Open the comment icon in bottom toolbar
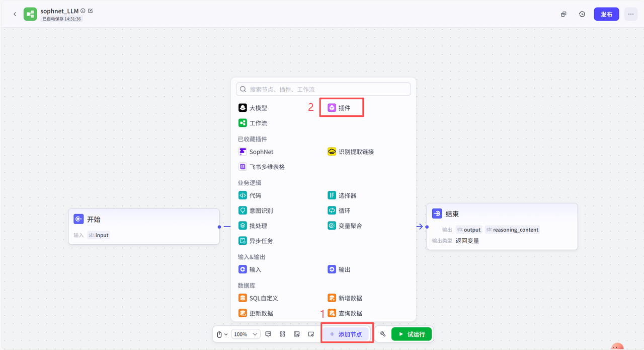The image size is (644, 350). 268,334
